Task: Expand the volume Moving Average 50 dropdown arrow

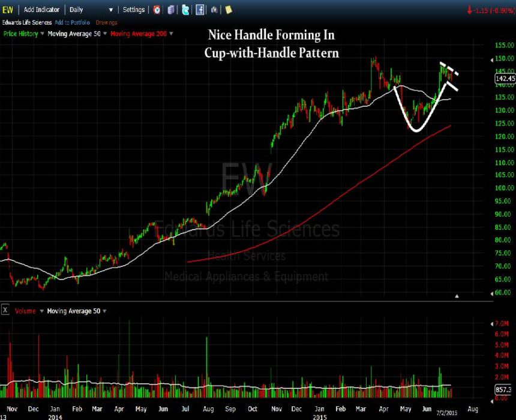Action: tap(104, 311)
